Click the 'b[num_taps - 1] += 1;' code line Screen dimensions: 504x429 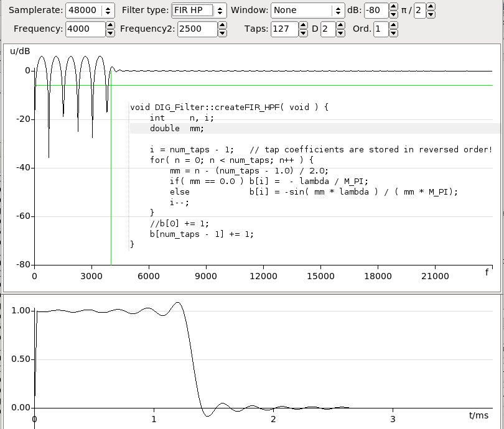pyautogui.click(x=202, y=234)
